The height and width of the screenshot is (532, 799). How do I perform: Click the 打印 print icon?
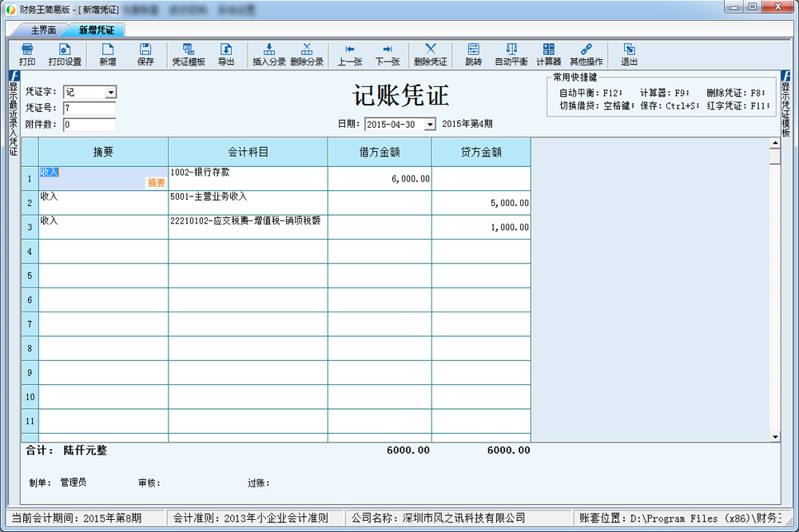[x=27, y=54]
